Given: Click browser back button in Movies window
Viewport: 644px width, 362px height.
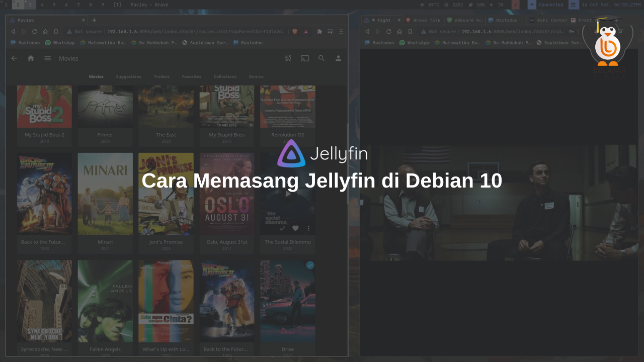Looking at the screenshot, I should [x=13, y=31].
